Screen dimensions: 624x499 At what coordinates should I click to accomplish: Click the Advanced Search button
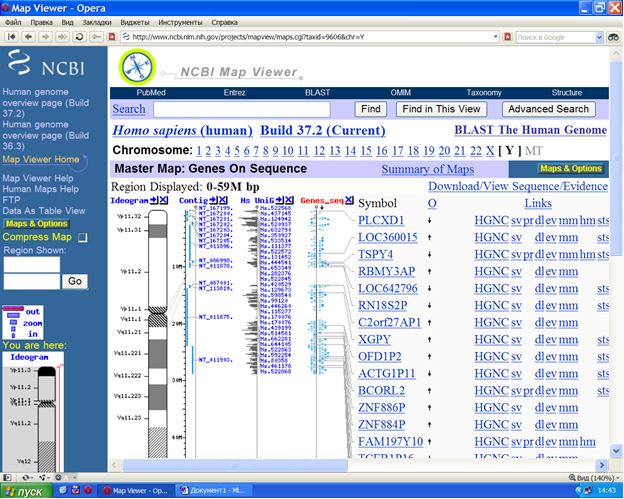548,109
